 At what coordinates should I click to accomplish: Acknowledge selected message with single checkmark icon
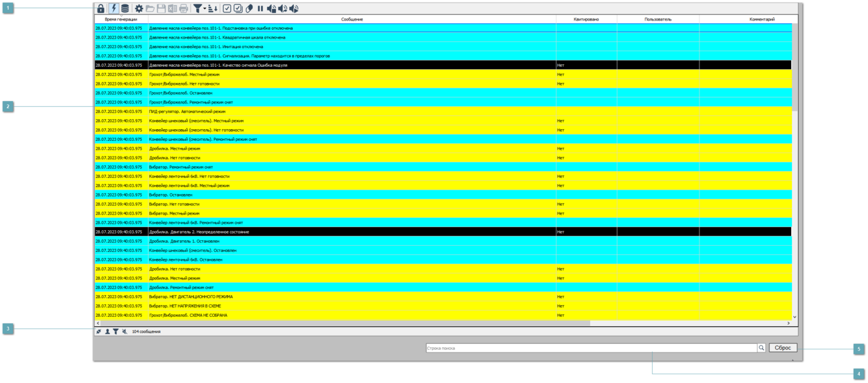point(227,9)
